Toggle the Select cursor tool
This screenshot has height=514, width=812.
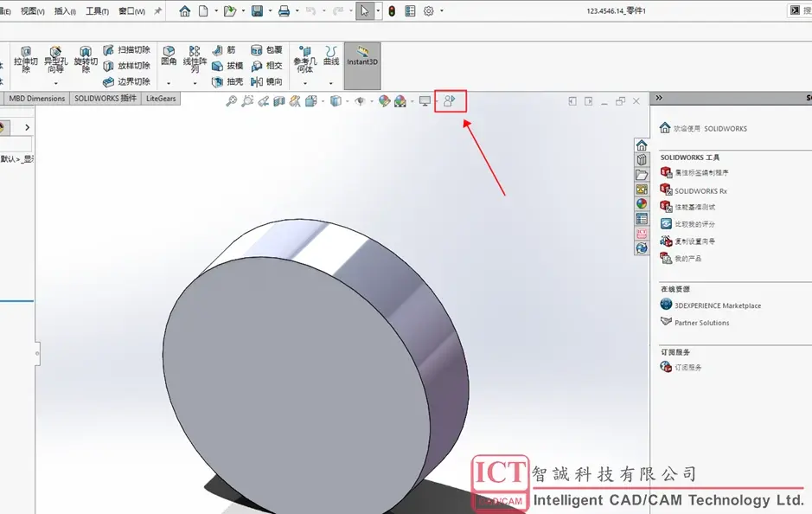(365, 11)
